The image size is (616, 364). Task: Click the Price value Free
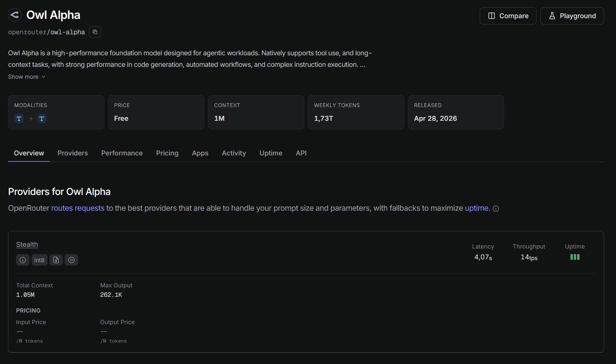point(121,118)
